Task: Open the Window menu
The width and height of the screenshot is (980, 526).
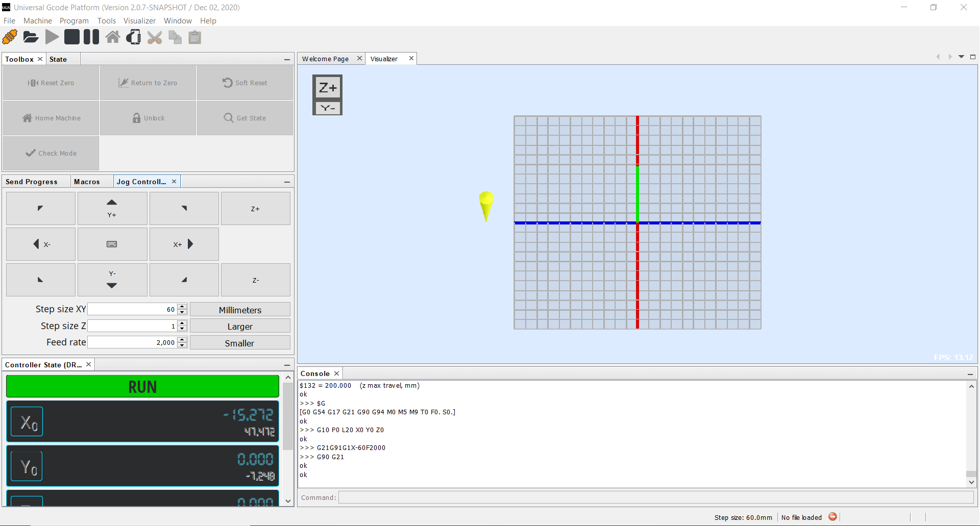Action: (178, 21)
